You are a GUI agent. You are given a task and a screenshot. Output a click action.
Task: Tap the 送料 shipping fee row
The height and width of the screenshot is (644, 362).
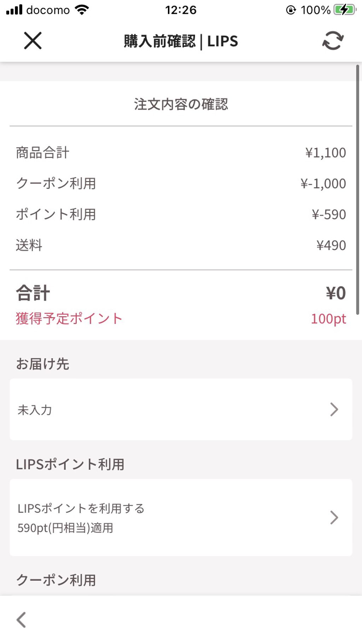click(x=181, y=245)
